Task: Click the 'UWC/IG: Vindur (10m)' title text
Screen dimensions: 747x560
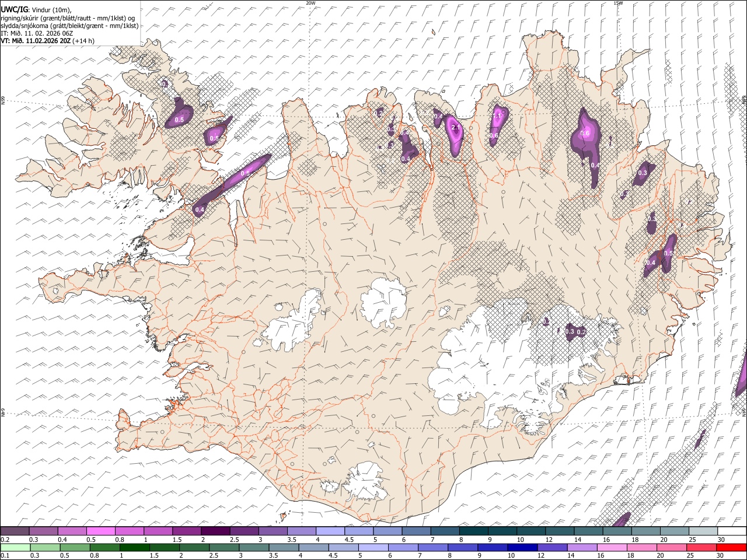Action: pos(36,10)
